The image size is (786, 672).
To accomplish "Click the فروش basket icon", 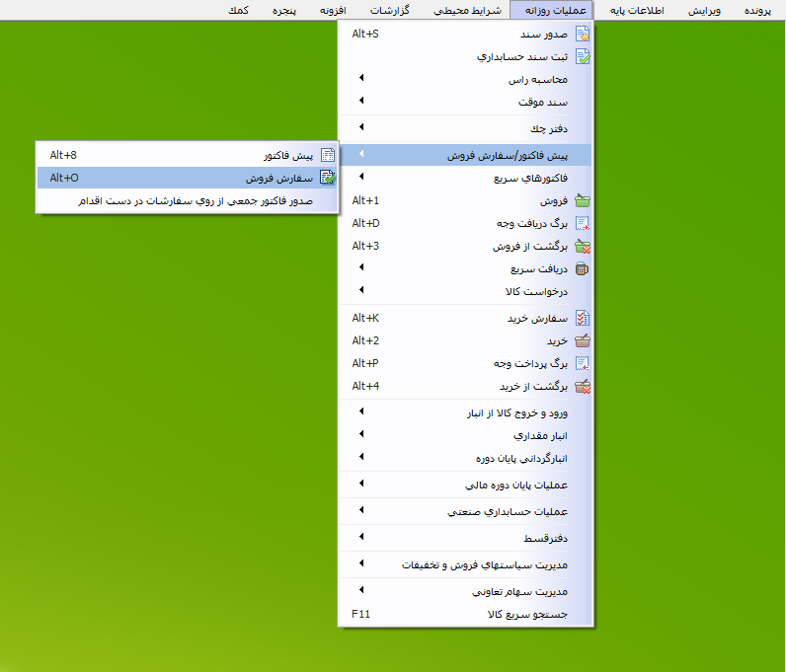I will [583, 201].
